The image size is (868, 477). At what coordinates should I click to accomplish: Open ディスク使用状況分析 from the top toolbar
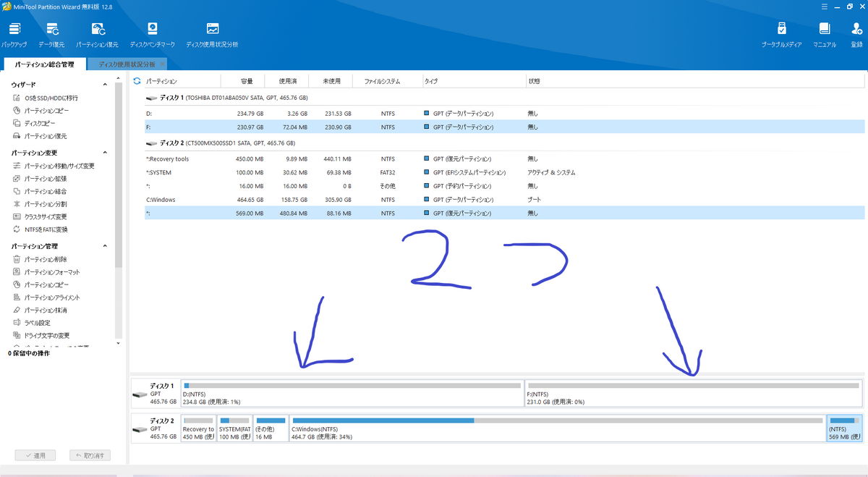[212, 35]
